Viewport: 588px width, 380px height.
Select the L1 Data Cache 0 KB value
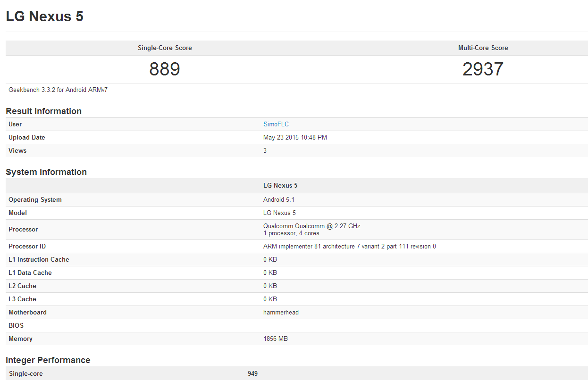tap(270, 273)
